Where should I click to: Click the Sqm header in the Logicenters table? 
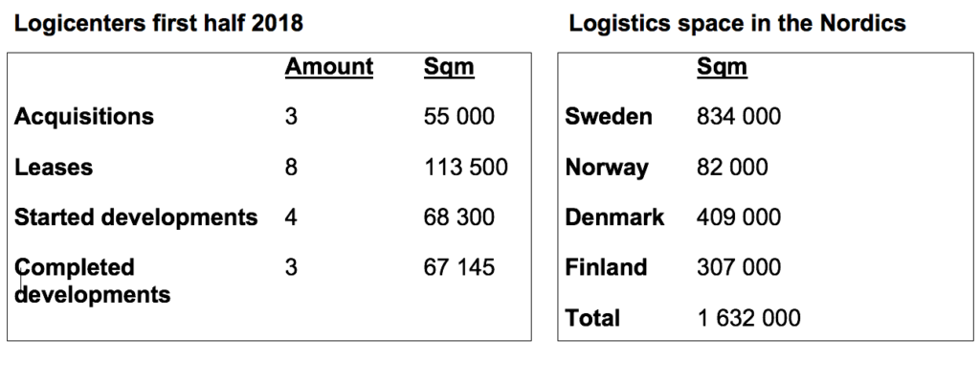point(448,67)
